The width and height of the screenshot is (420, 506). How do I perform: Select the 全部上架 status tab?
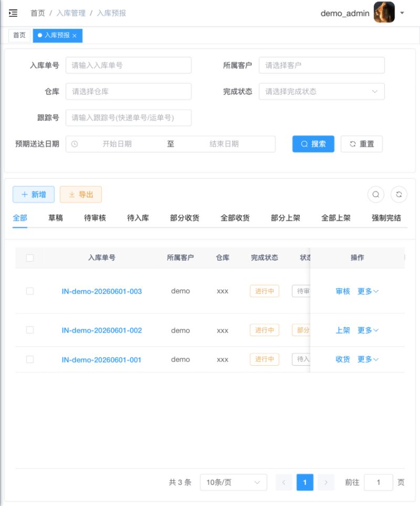point(336,218)
